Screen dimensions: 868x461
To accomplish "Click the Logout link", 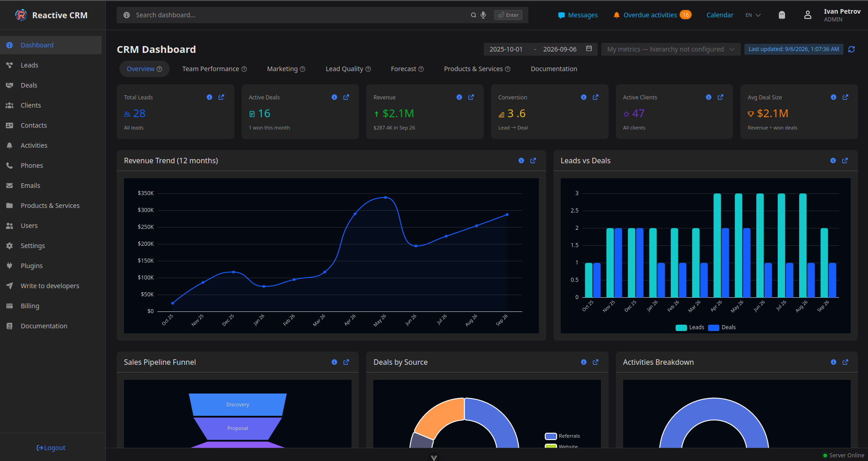I will (51, 448).
